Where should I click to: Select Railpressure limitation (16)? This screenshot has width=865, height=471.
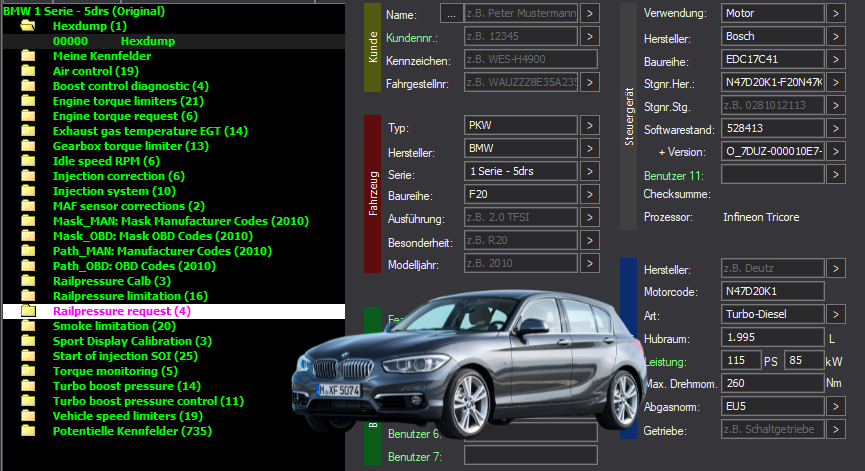tap(130, 296)
